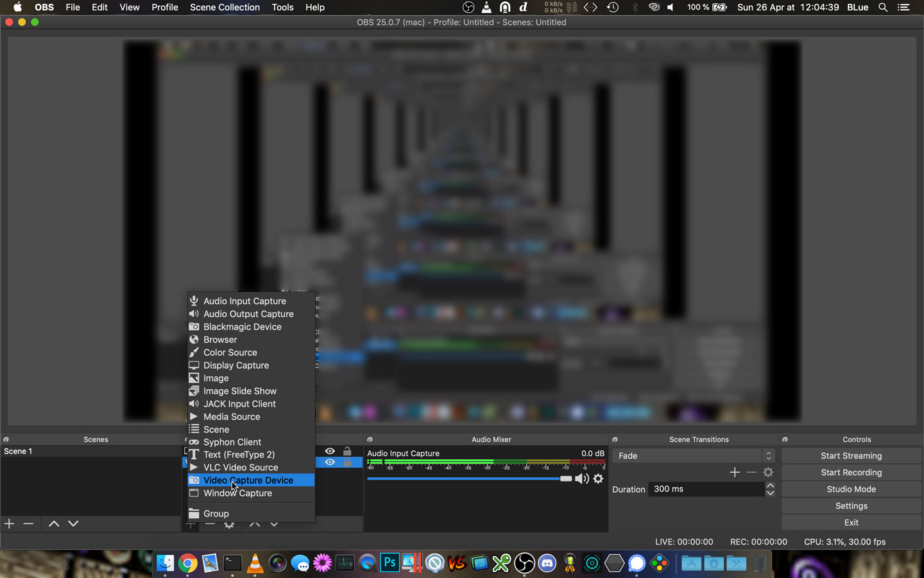Choose Group from the source menu
The height and width of the screenshot is (578, 924).
pyautogui.click(x=251, y=514)
